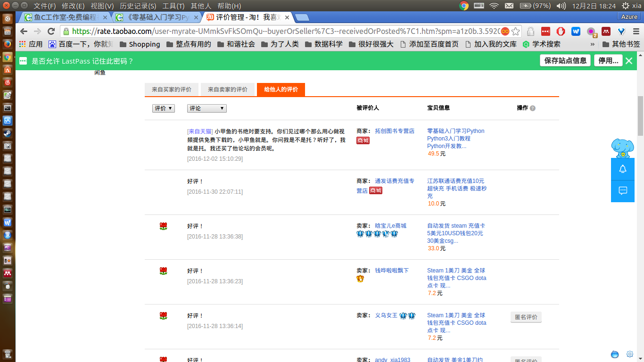Click 匿名评价 button in 义乌女王 row

point(526,317)
